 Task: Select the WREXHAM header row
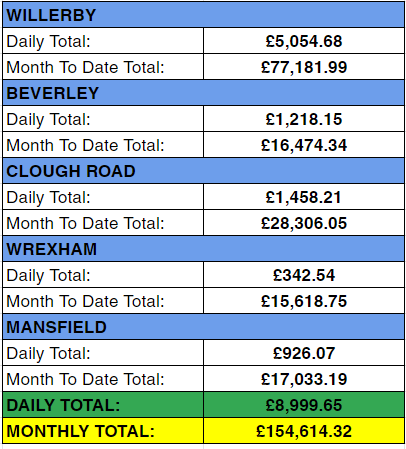[x=203, y=249]
